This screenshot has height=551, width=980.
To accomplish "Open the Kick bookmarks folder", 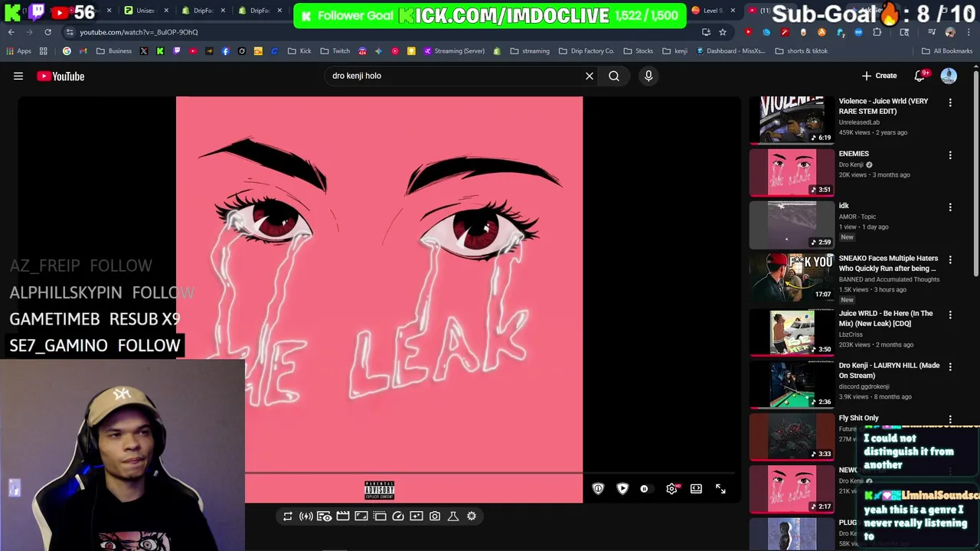I will tap(299, 51).
